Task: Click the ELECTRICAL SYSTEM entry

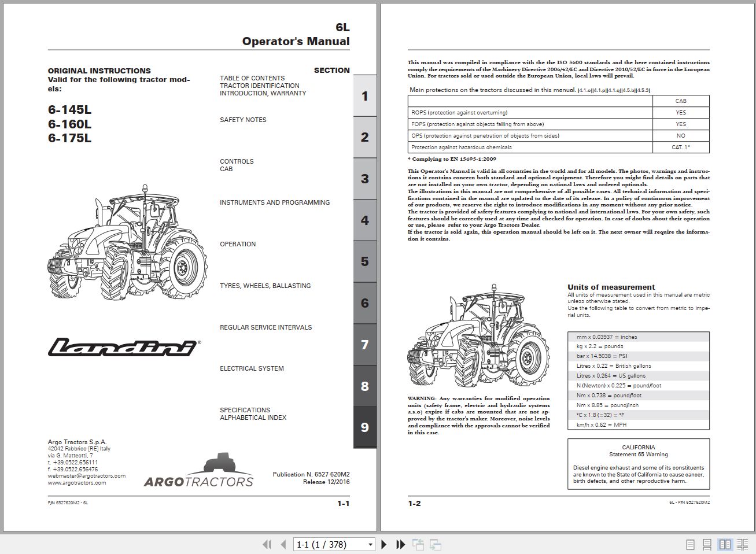Action: 252,368
